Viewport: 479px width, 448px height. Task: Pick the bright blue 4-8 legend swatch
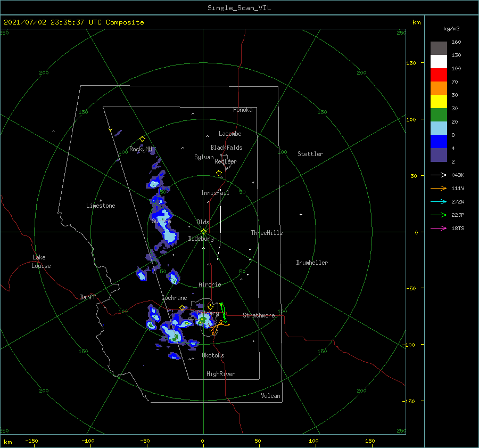coord(439,142)
